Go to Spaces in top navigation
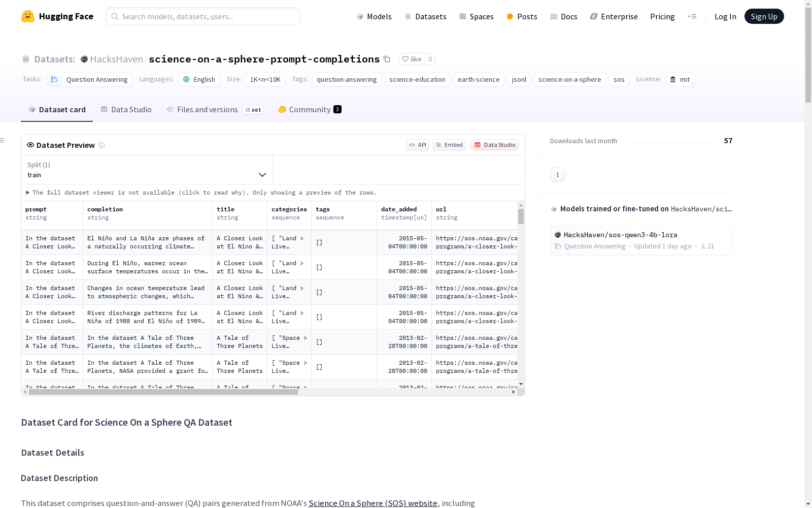Screen dimensions: 812x508 (x=477, y=16)
